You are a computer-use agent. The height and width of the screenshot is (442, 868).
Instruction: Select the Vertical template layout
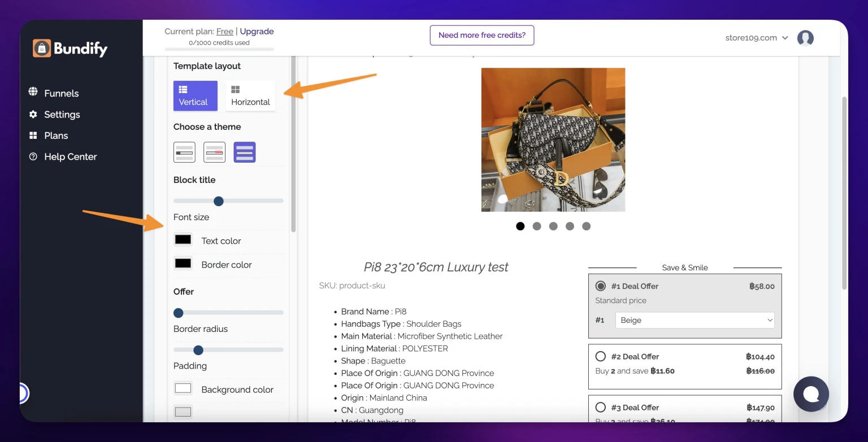[196, 96]
